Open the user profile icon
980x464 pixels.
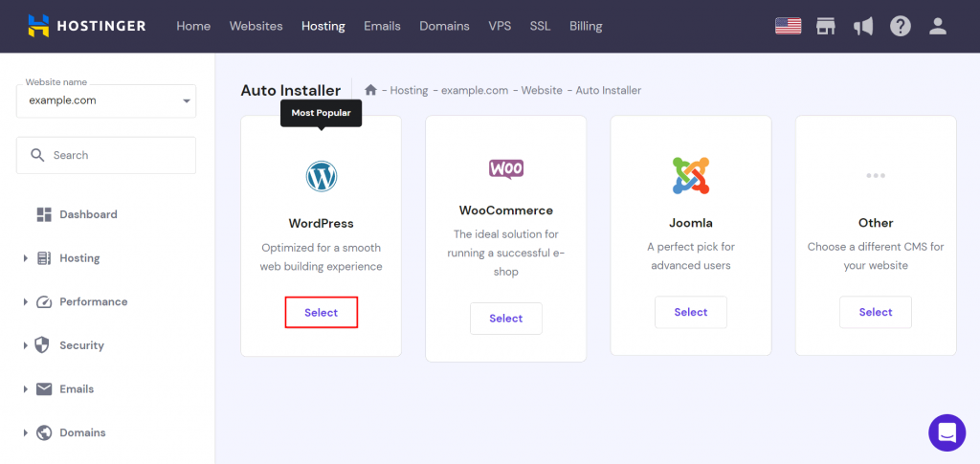[938, 26]
